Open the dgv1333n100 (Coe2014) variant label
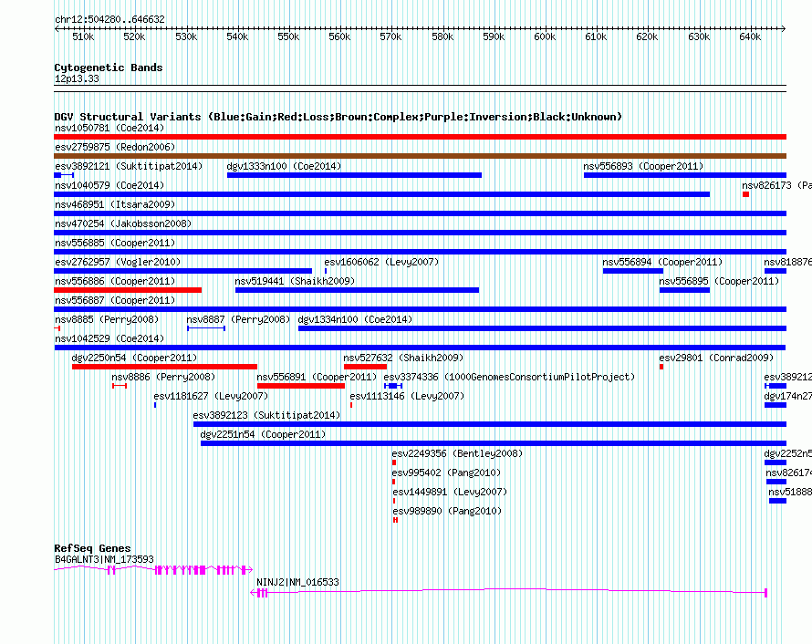The width and height of the screenshot is (812, 644). pyautogui.click(x=284, y=166)
